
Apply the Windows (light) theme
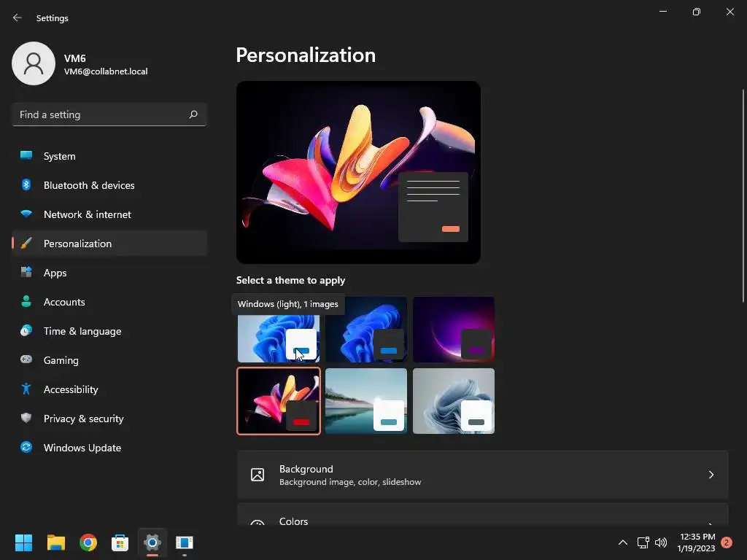[x=279, y=338]
